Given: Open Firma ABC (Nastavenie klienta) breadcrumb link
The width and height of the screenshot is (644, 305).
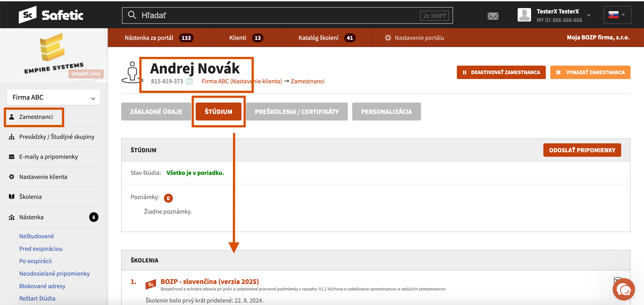Looking at the screenshot, I should pos(241,81).
